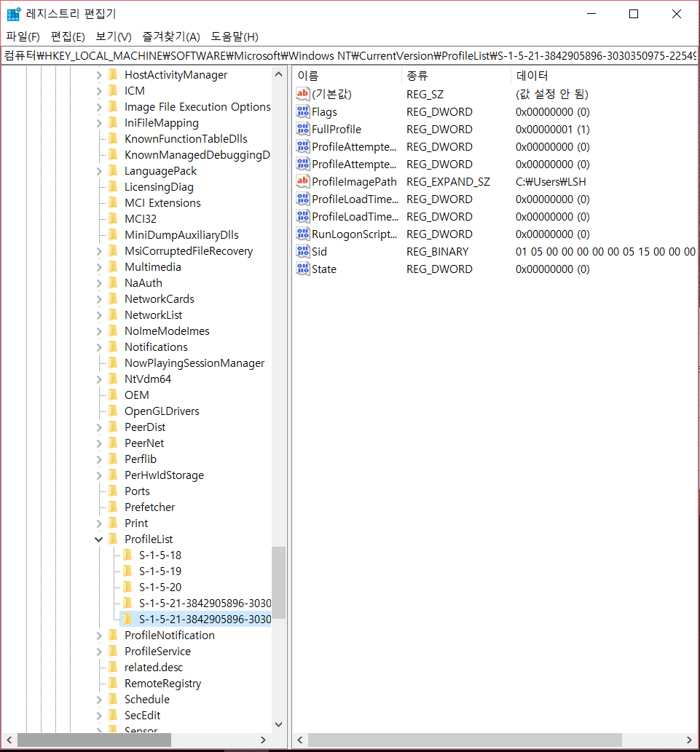Click the C:₩Users₩LSH data cell
Image resolution: width=700 pixels, height=752 pixels.
click(x=551, y=182)
